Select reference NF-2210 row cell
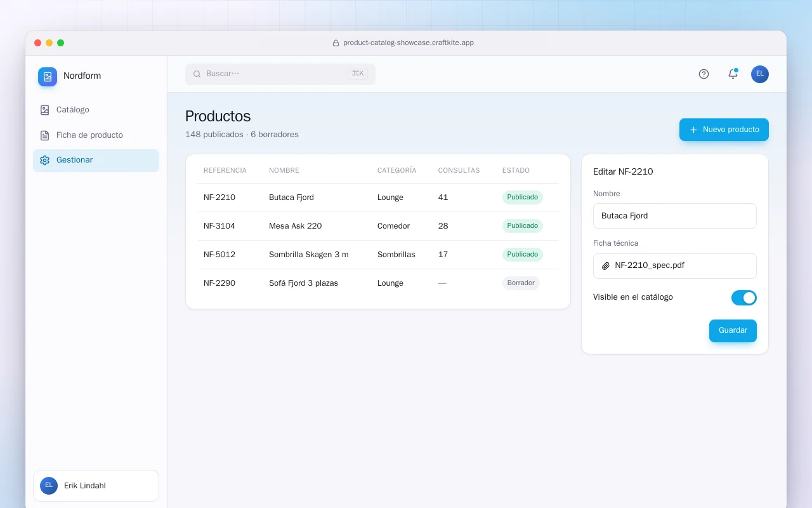812x508 pixels. coord(219,197)
